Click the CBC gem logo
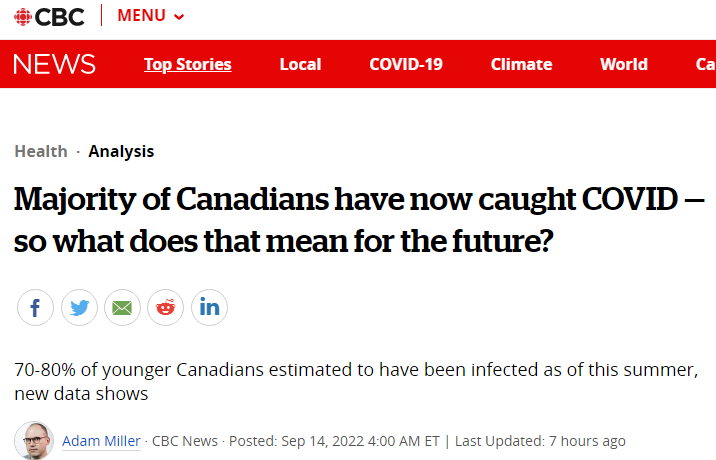Image resolution: width=716 pixels, height=460 pixels. click(23, 17)
